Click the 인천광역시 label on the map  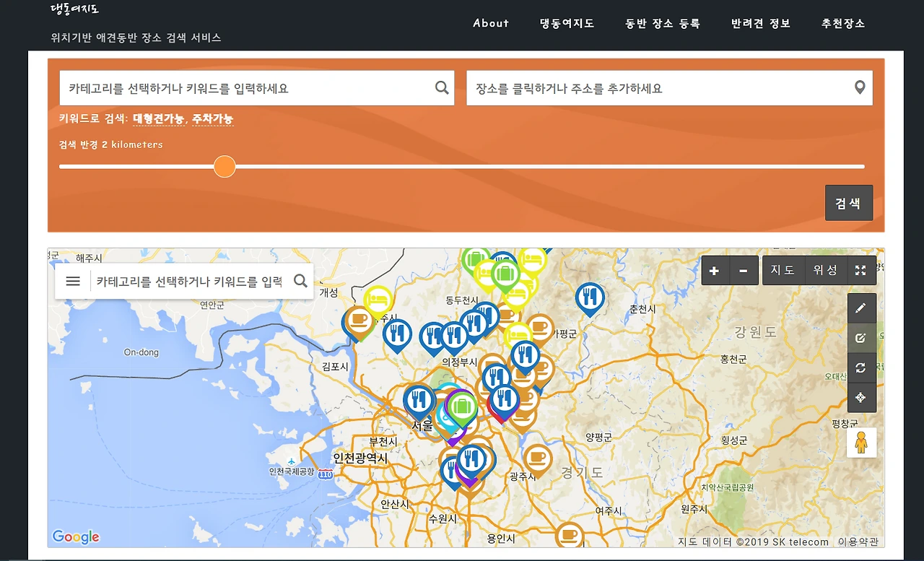point(360,458)
